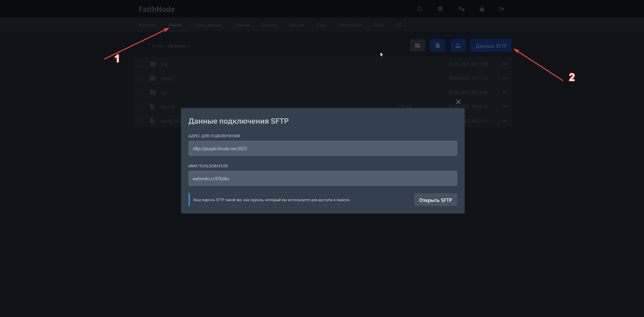
Task: Tick the checkbox next to log folder
Action: (x=141, y=64)
